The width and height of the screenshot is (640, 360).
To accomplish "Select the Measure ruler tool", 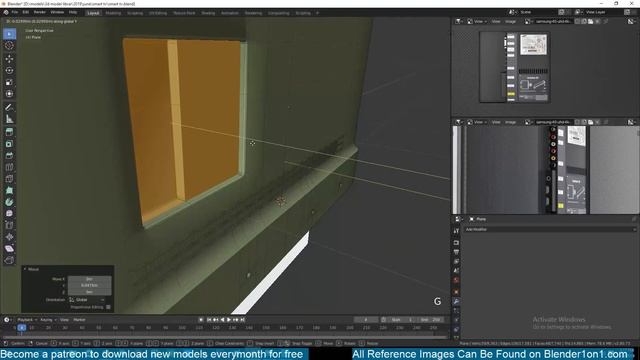I will [x=9, y=119].
